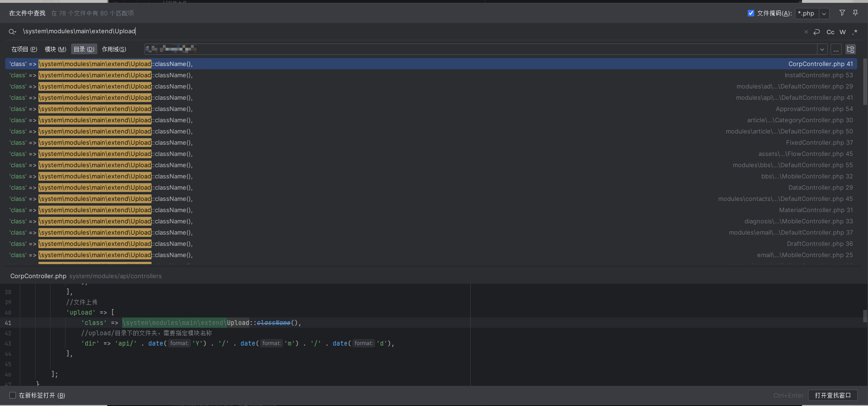Clear the search text with X icon
Viewport: 868px width, 406px height.
[x=806, y=32]
